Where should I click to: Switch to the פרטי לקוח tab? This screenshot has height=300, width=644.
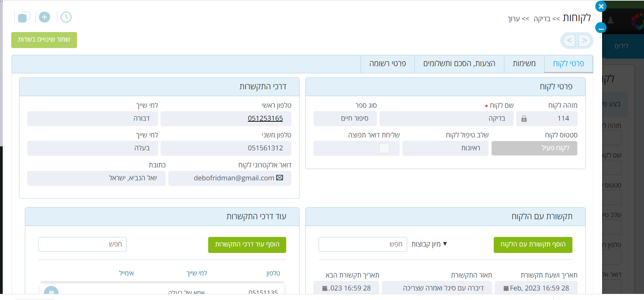point(568,64)
